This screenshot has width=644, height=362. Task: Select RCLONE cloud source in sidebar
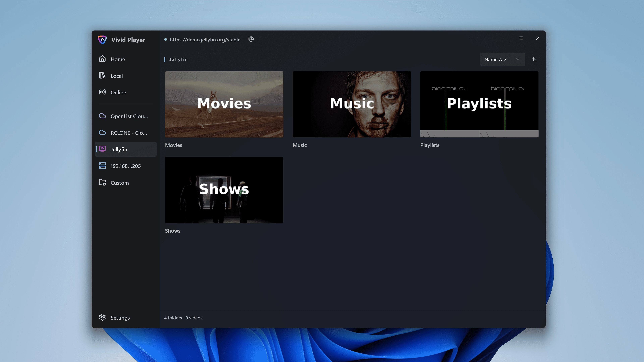(126, 133)
